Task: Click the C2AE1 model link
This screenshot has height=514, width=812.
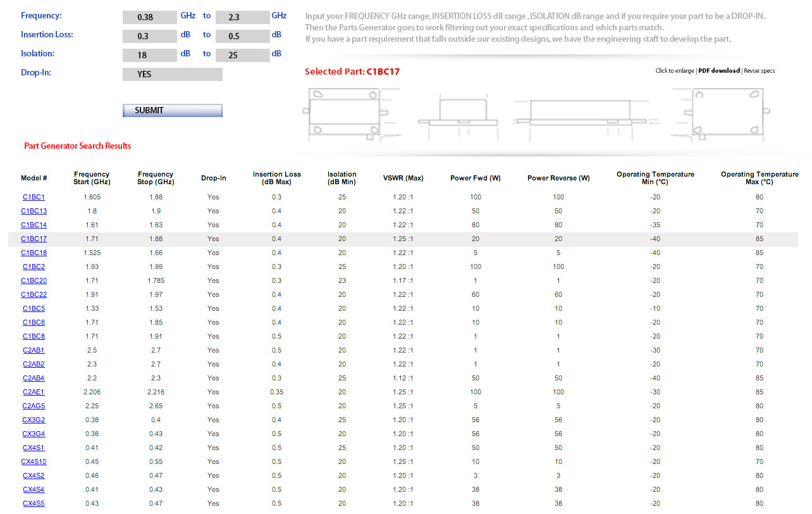Action: click(34, 392)
